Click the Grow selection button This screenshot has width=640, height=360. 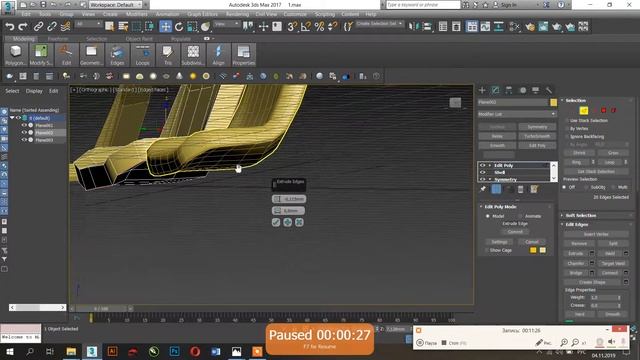tap(613, 153)
